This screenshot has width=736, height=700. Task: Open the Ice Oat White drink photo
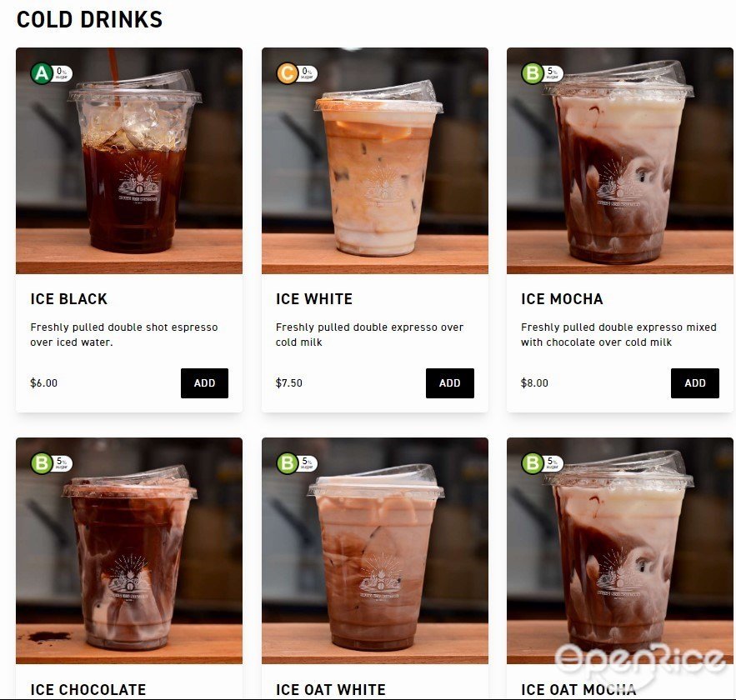[374, 551]
